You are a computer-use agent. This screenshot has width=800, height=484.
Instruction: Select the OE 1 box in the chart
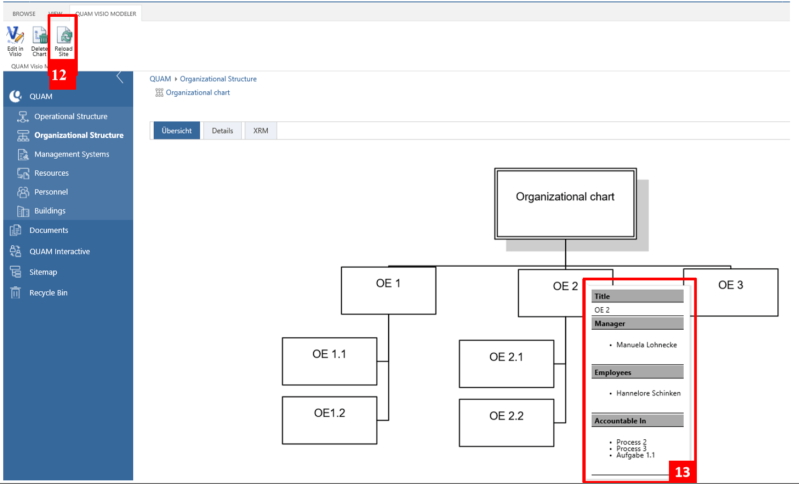[x=388, y=284]
